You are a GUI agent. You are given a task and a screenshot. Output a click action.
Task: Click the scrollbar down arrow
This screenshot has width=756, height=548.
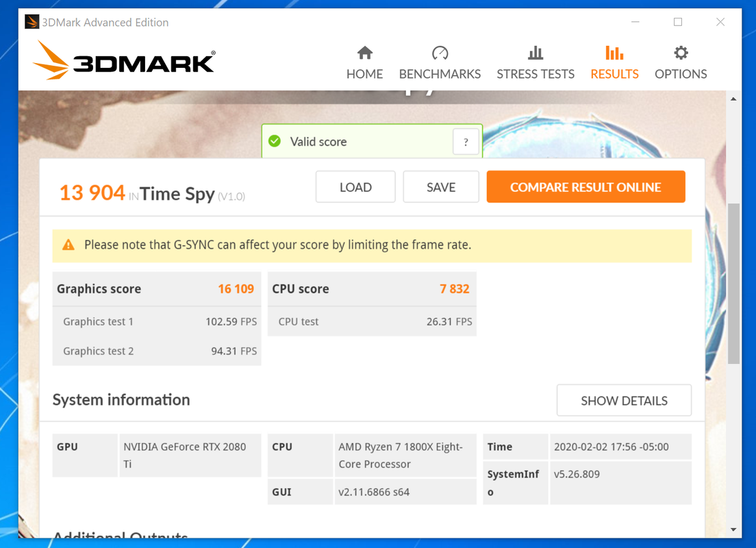[733, 530]
